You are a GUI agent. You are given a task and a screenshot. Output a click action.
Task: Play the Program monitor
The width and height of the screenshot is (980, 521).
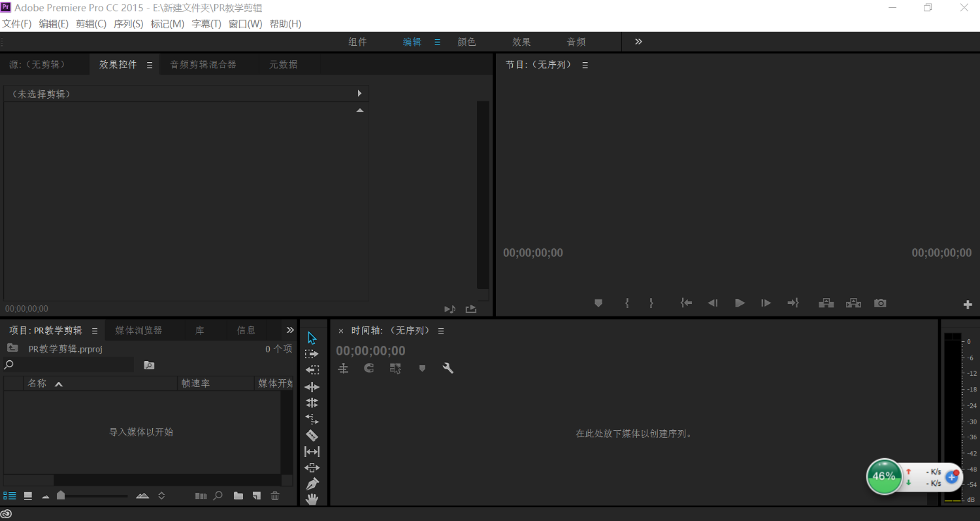pos(740,303)
